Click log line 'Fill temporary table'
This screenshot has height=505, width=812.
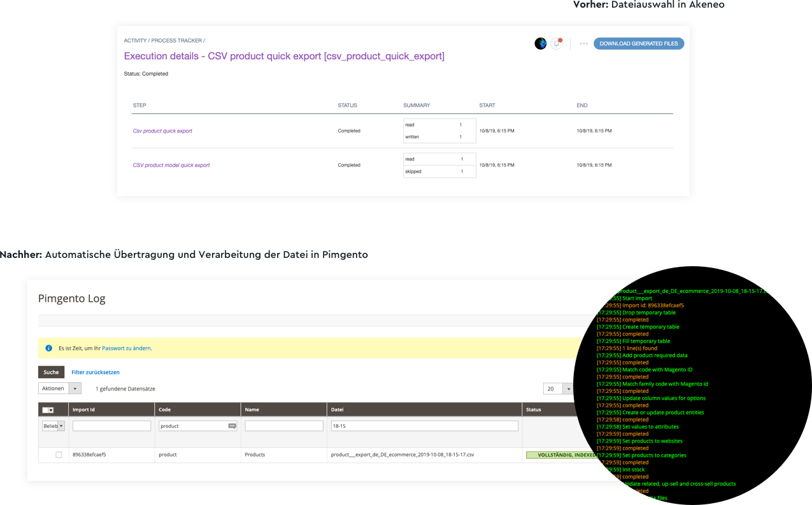click(x=634, y=341)
